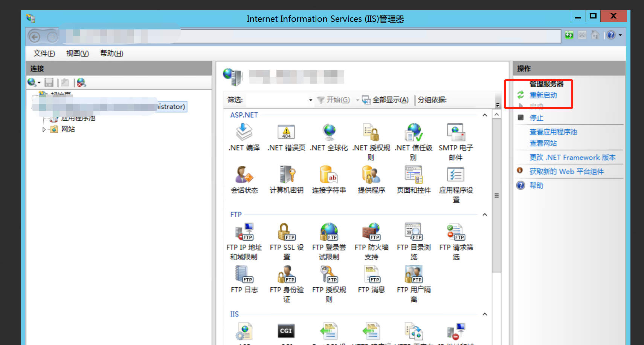Collapse the IIS group
Viewport: 644px width, 345px height.
pyautogui.click(x=485, y=314)
